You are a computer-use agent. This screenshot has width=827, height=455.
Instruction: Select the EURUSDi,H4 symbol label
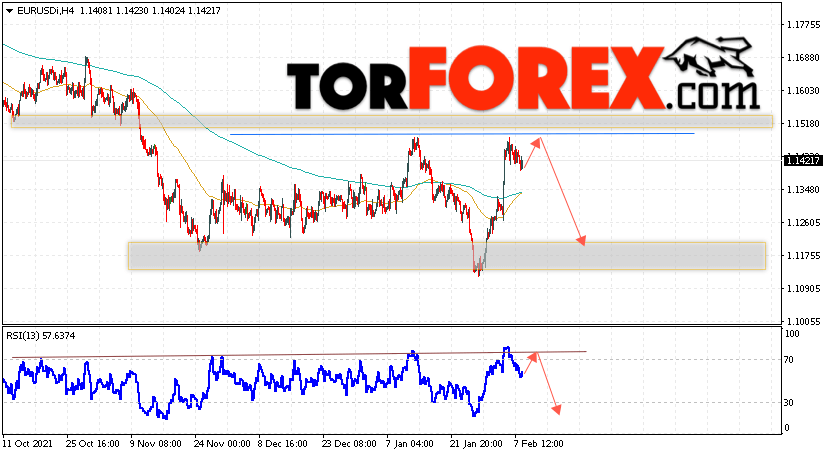point(45,11)
